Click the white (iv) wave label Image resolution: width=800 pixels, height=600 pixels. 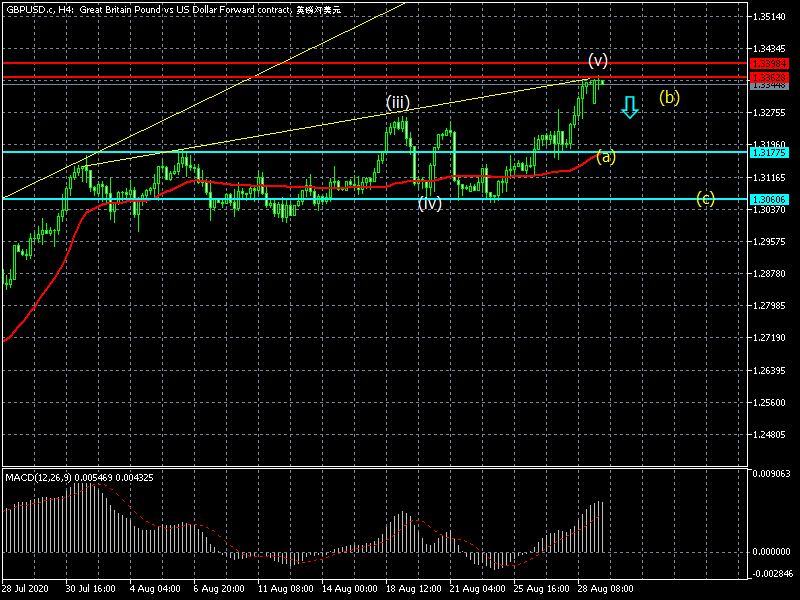click(430, 203)
